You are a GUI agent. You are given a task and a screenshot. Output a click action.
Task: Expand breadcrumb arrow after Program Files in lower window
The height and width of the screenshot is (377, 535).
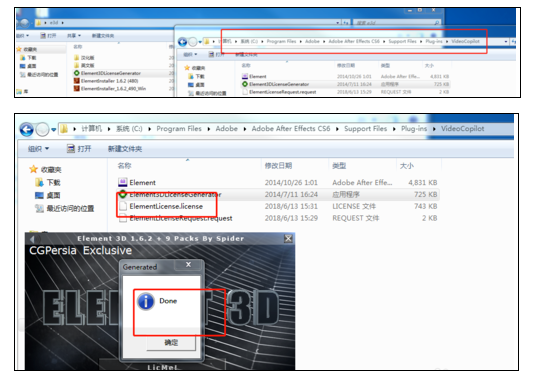(x=208, y=129)
